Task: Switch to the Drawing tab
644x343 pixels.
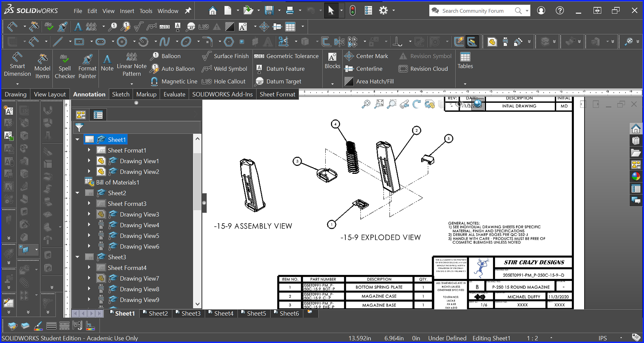Action: 15,94
